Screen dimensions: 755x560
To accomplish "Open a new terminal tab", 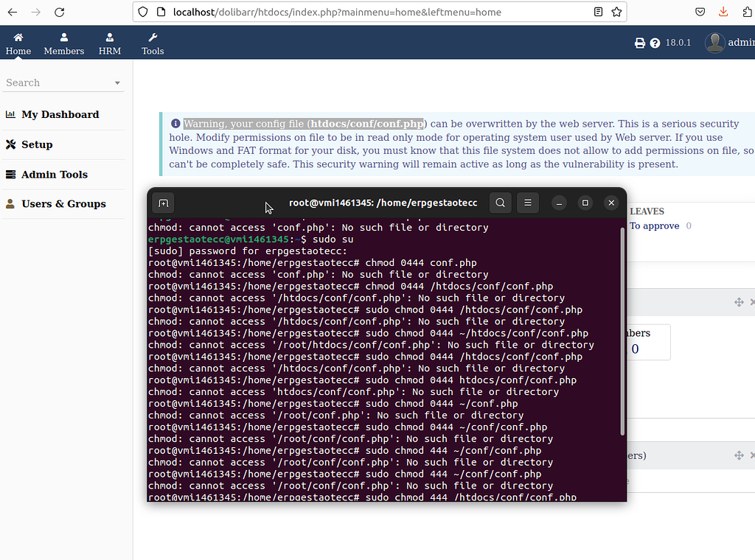I will coord(162,202).
